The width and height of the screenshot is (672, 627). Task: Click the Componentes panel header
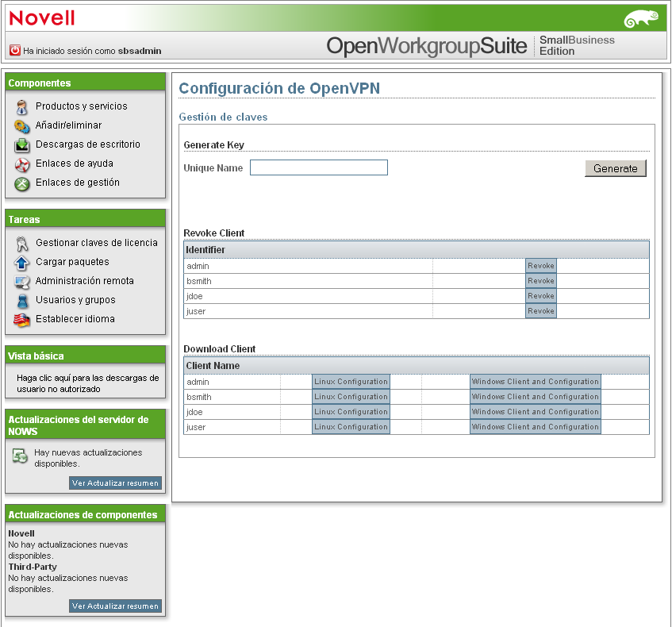pyautogui.click(x=85, y=83)
